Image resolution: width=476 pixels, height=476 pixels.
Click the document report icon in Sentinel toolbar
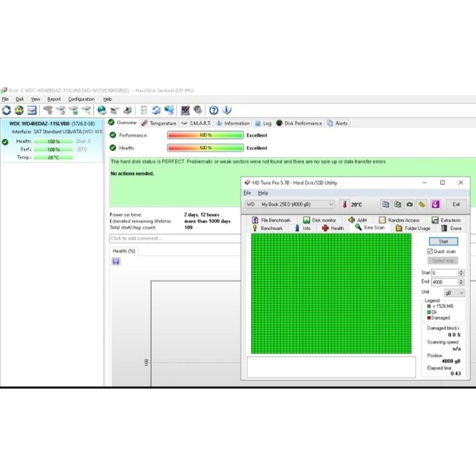(x=143, y=110)
